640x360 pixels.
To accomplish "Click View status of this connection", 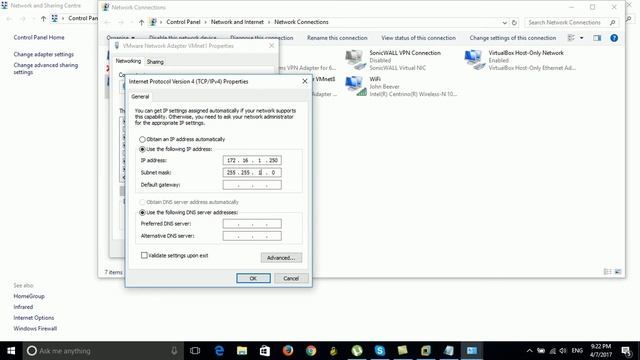I will point(418,38).
